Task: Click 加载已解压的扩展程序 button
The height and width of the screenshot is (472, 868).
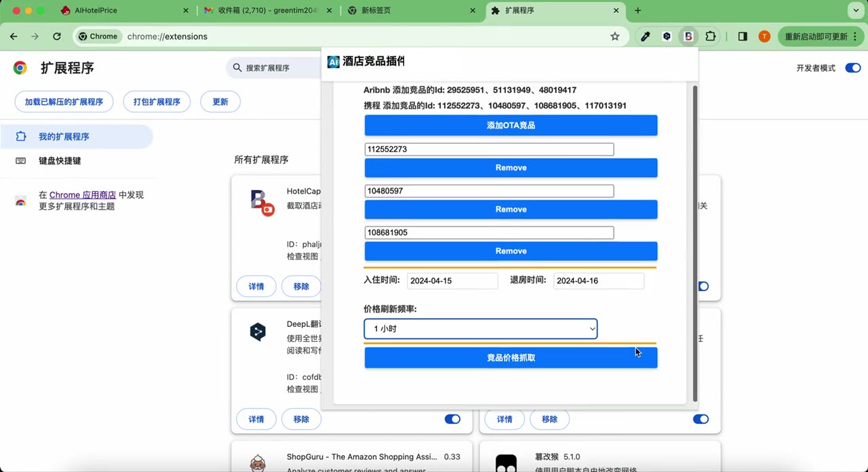Action: [64, 102]
